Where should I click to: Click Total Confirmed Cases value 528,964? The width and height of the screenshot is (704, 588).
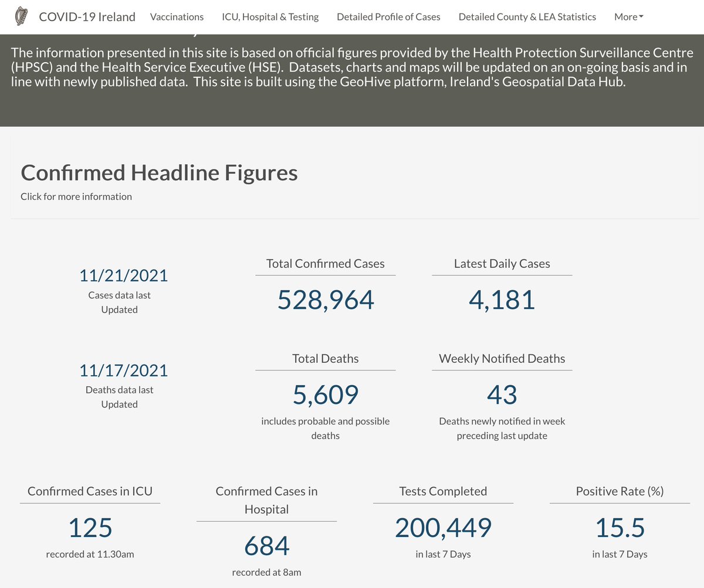[x=326, y=300]
